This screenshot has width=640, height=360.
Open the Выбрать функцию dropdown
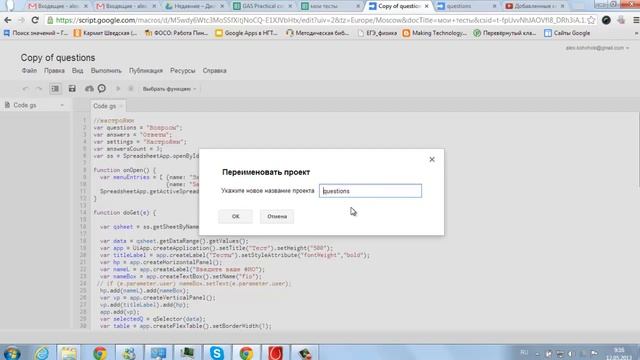(x=169, y=89)
